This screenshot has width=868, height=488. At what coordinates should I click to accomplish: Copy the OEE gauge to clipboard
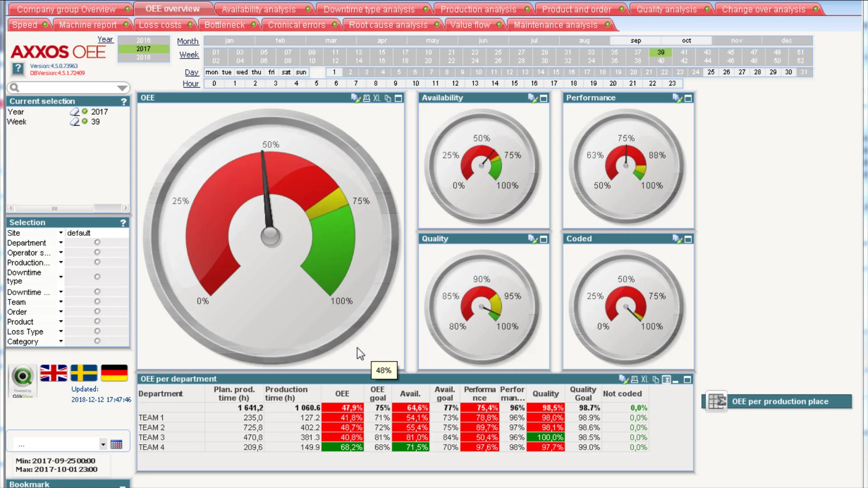(388, 98)
